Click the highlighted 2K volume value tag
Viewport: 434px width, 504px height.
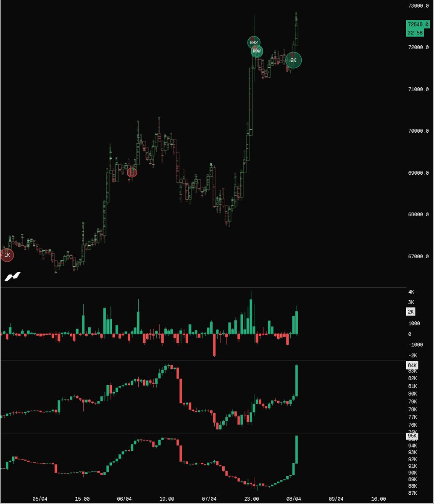(x=411, y=312)
